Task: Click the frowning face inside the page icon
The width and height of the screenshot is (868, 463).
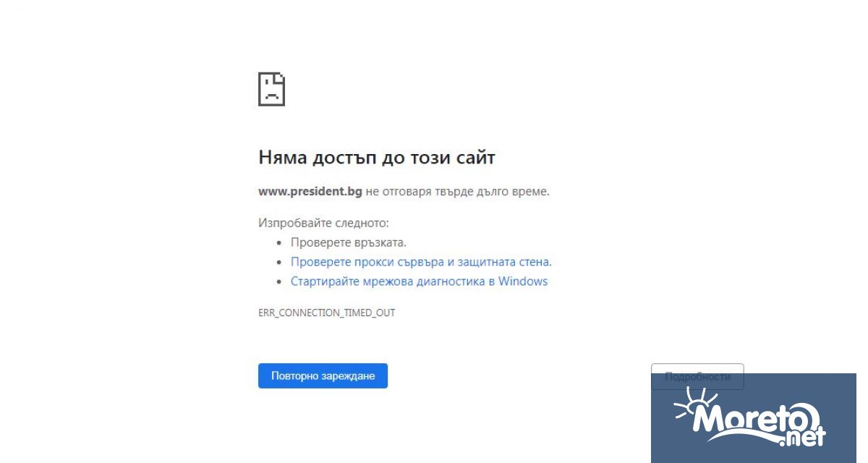Action: 271,93
